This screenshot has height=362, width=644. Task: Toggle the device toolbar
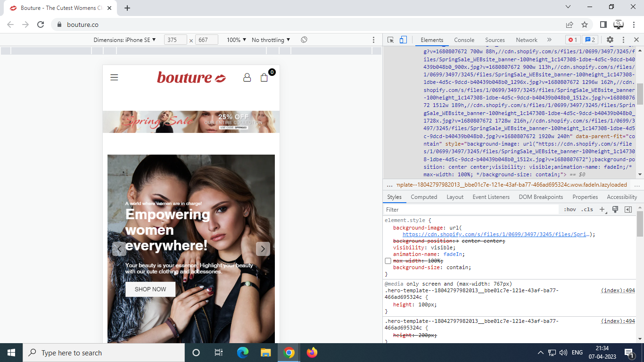pos(403,40)
